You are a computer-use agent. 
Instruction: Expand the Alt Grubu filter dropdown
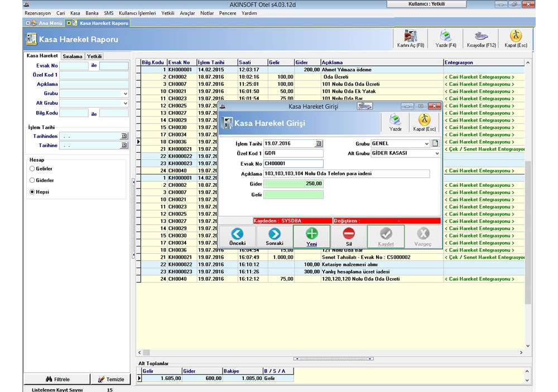tap(125, 103)
